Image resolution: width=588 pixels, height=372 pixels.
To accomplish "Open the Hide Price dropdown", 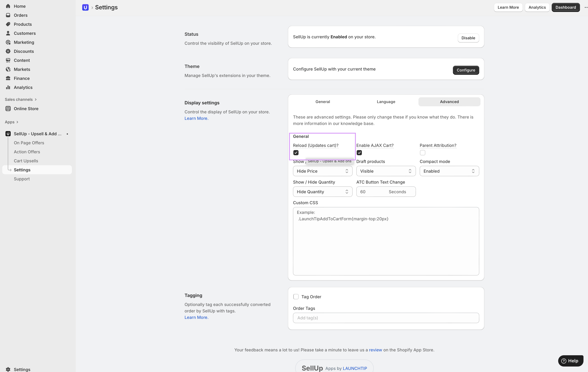I will [323, 171].
